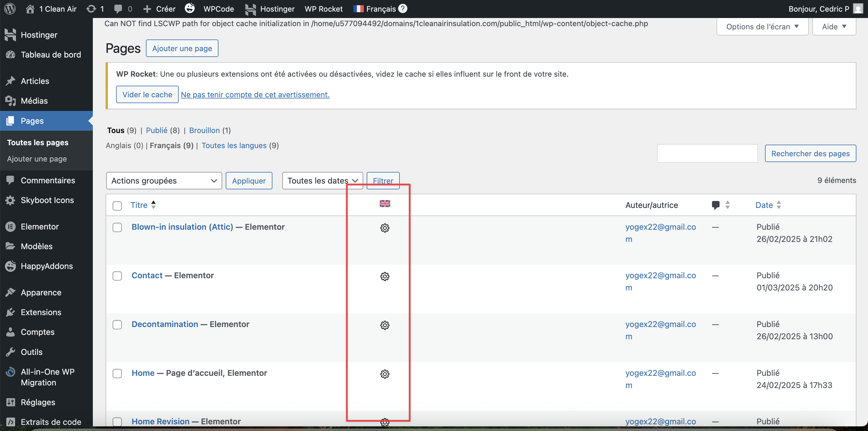Image resolution: width=868 pixels, height=431 pixels.
Task: Open the Actions groupées dropdown
Action: pyautogui.click(x=164, y=181)
